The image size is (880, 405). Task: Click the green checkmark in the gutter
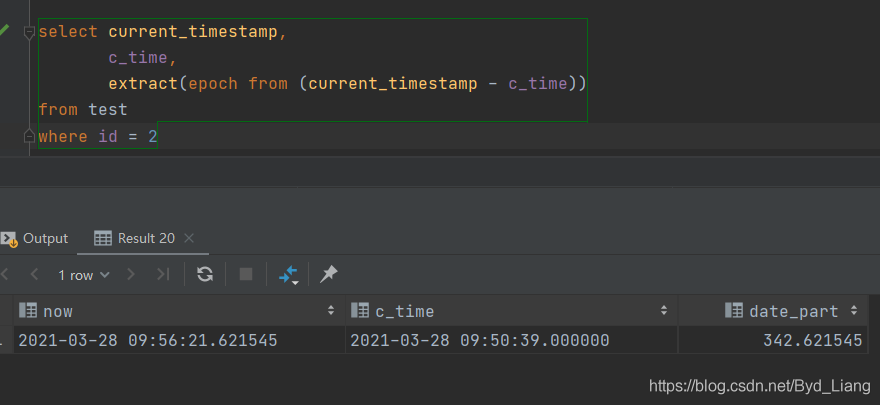point(5,31)
